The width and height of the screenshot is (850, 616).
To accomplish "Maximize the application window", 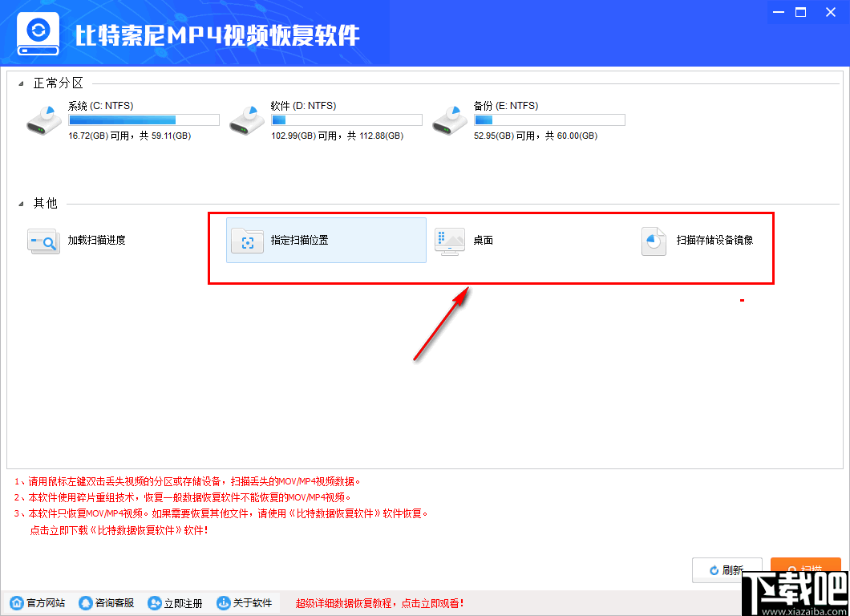I will [800, 12].
